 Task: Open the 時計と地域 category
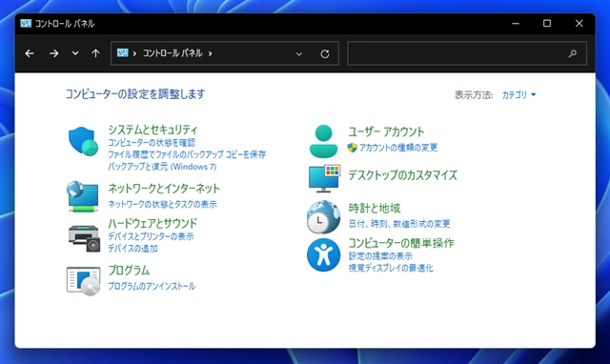tap(375, 209)
